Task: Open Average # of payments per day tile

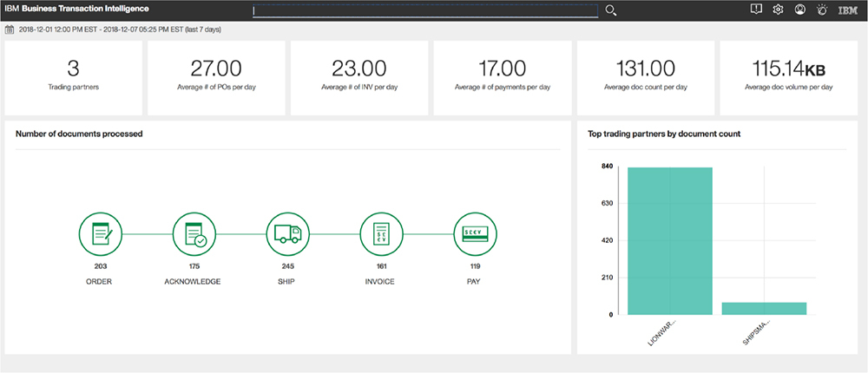Action: point(503,78)
